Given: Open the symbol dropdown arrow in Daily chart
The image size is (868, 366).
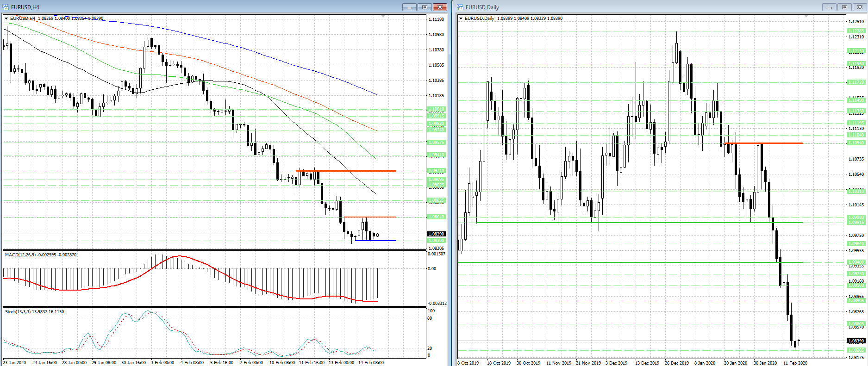Looking at the screenshot, I should [x=461, y=19].
